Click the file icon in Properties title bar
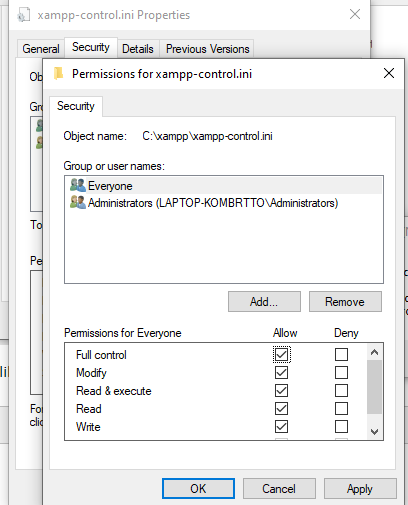Image resolution: width=408 pixels, height=505 pixels. pos(24,15)
